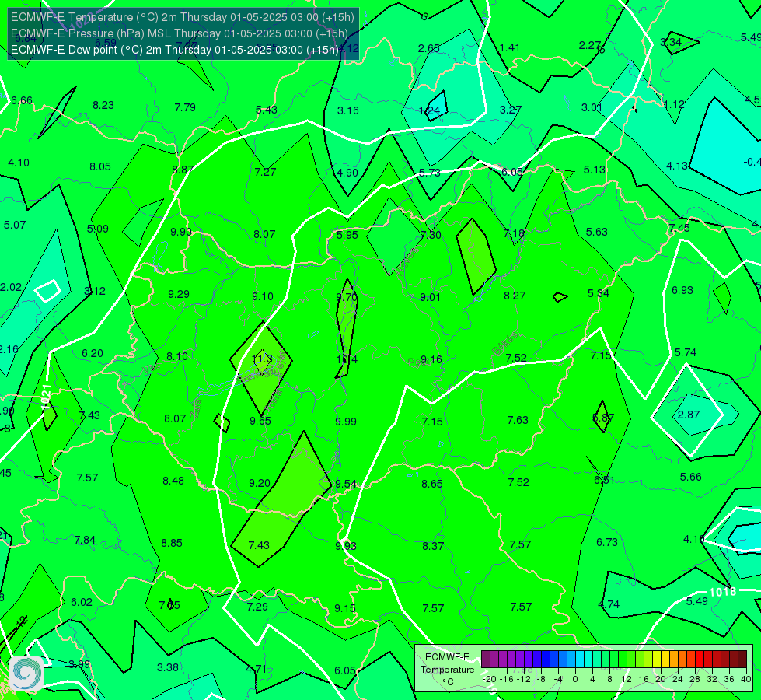Click the 6.73 temperature value
The height and width of the screenshot is (700, 761).
click(x=606, y=542)
